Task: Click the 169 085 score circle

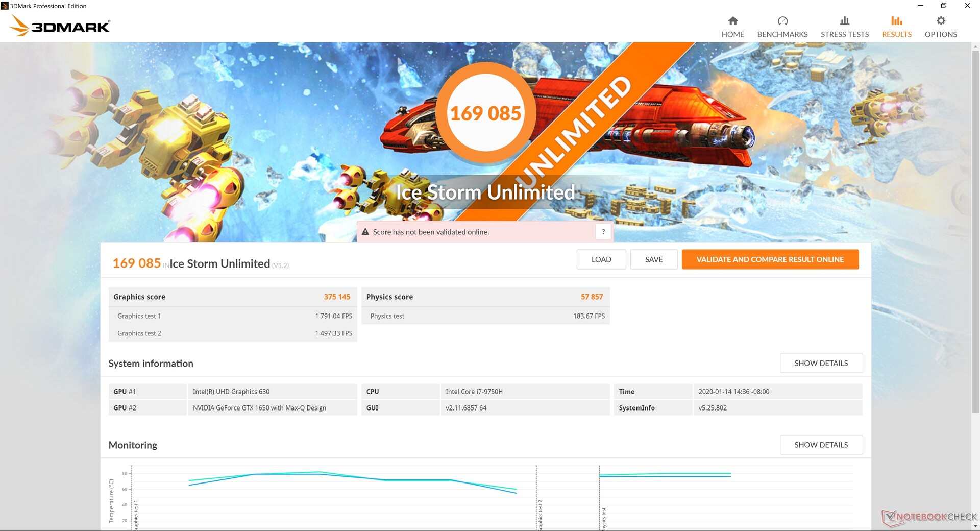Action: coord(485,113)
